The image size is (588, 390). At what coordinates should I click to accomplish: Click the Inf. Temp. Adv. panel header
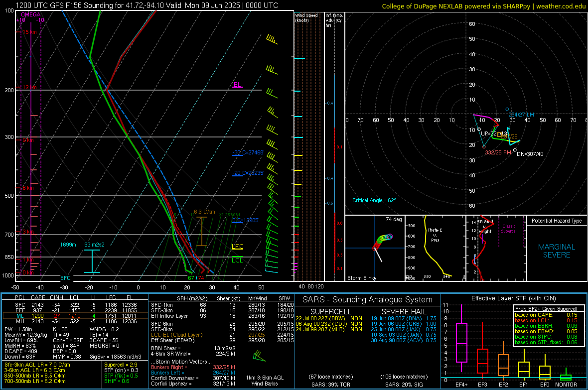coord(334,20)
